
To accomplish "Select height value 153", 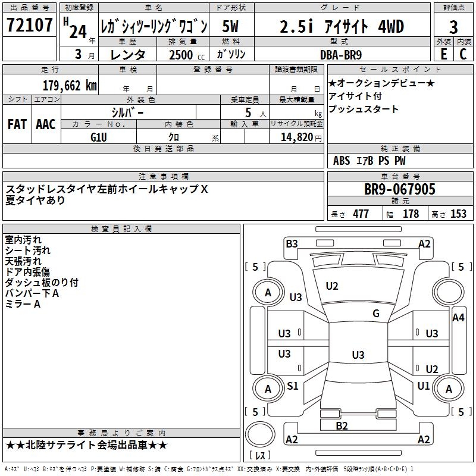I will tap(458, 214).
